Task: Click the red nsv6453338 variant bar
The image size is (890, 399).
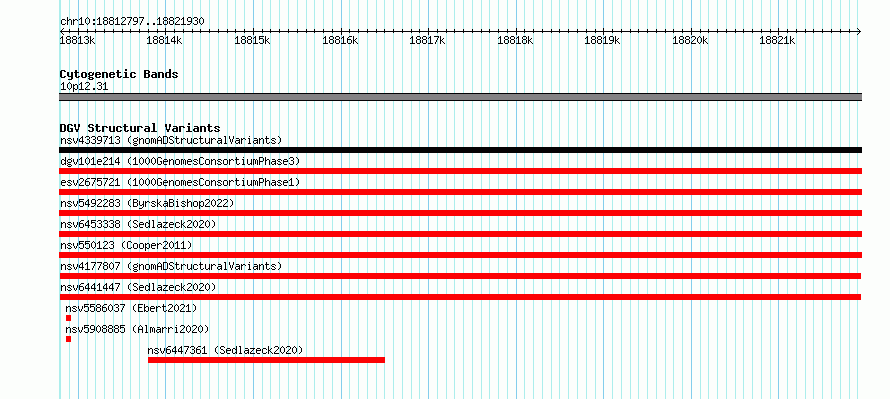Action: point(461,234)
